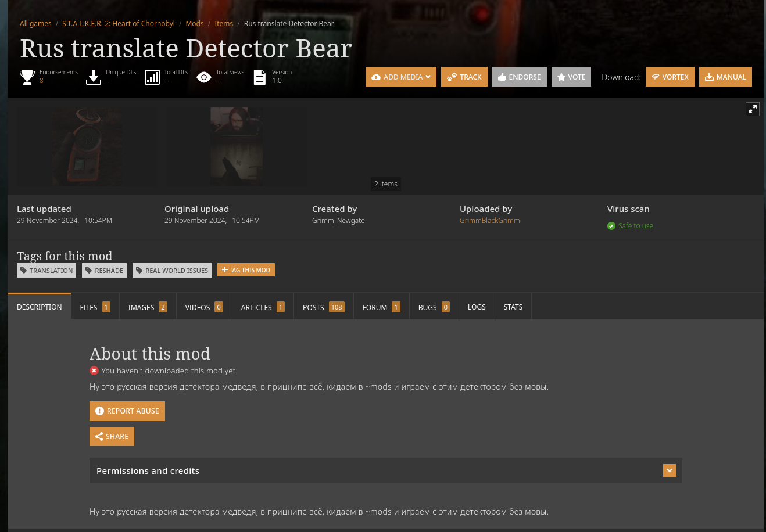Switch to the Bugs tab
766x532 pixels.
(x=434, y=307)
